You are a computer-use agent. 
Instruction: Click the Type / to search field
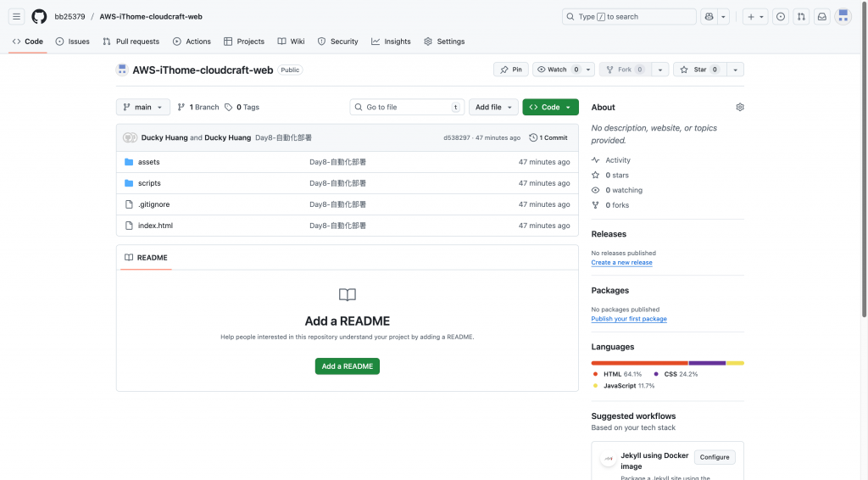click(x=629, y=17)
